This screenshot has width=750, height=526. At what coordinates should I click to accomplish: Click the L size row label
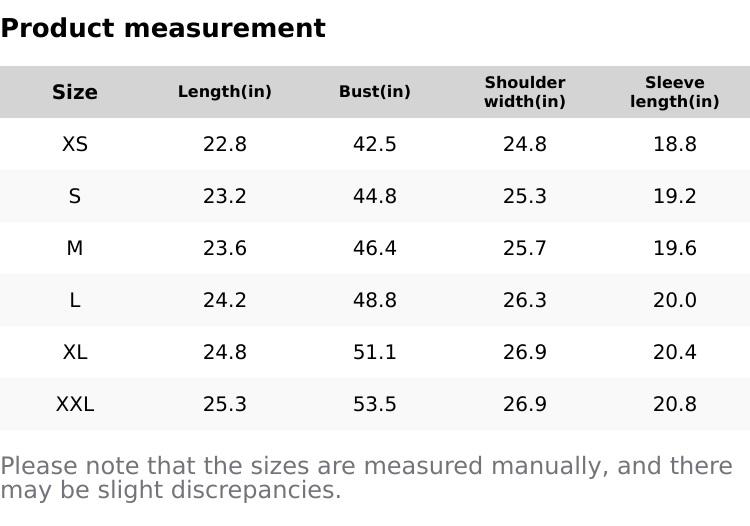click(75, 300)
